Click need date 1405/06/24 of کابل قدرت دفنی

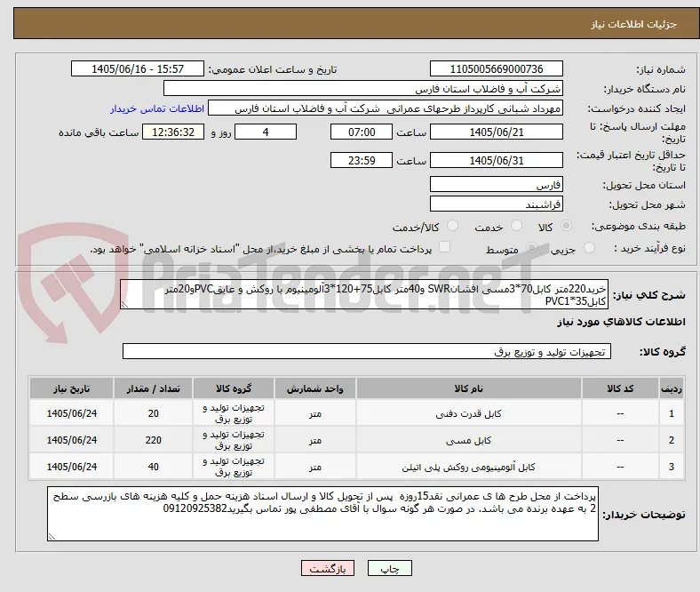tap(71, 413)
